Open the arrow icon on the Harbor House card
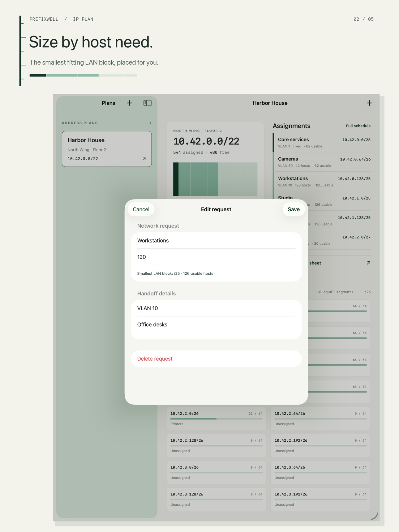Image resolution: width=399 pixels, height=532 pixels. (x=144, y=159)
